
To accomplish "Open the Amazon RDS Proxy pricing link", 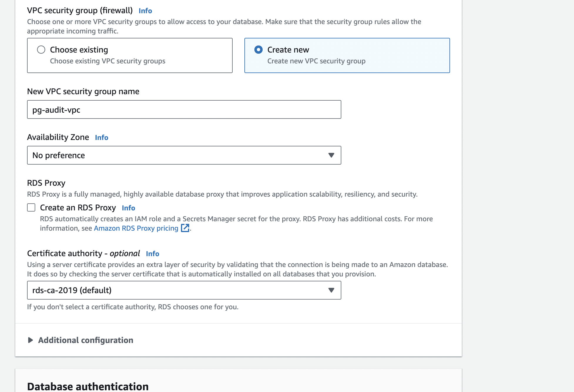I will pos(136,228).
